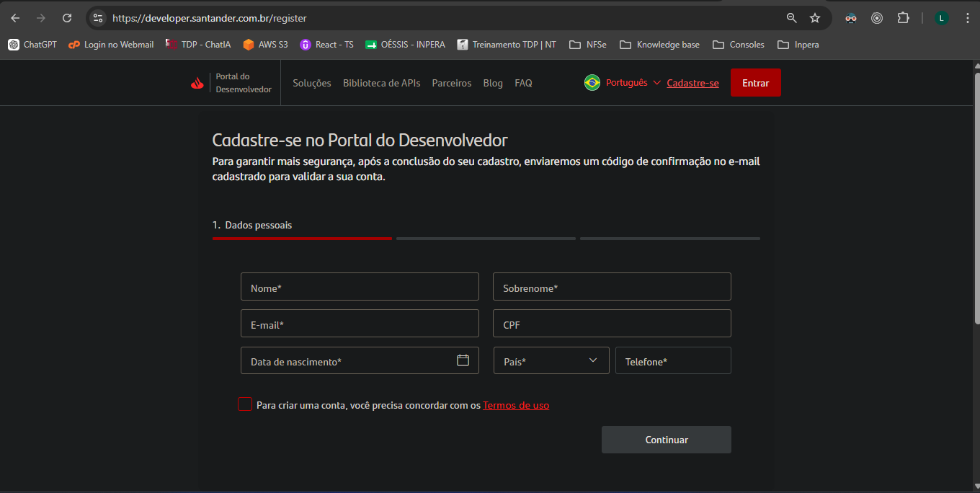Open AWS S3 bookmark
Image resolution: width=980 pixels, height=493 pixels.
pos(265,45)
